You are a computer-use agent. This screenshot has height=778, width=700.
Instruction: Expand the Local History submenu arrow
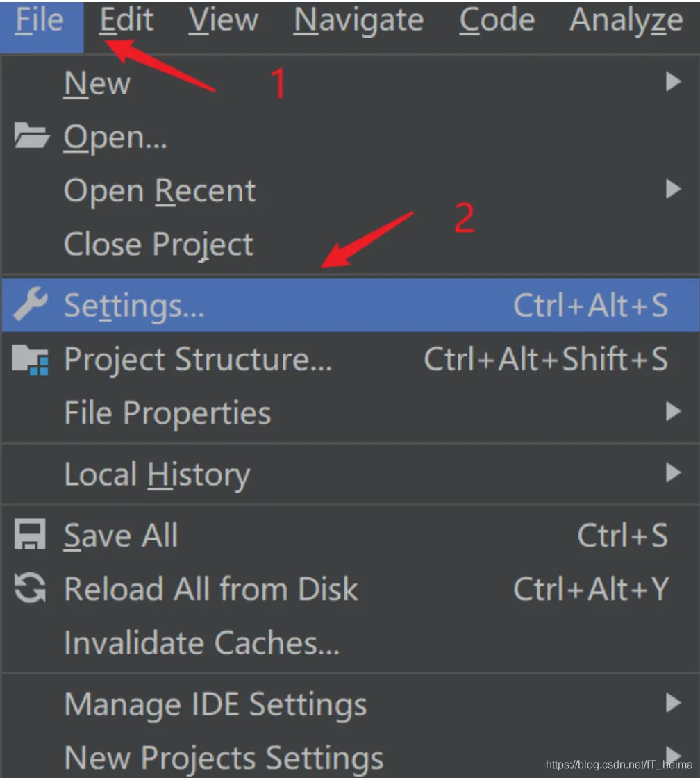(672, 474)
